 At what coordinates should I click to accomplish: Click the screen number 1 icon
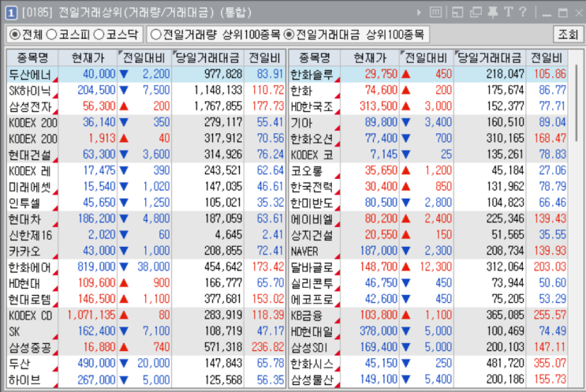click(11, 13)
